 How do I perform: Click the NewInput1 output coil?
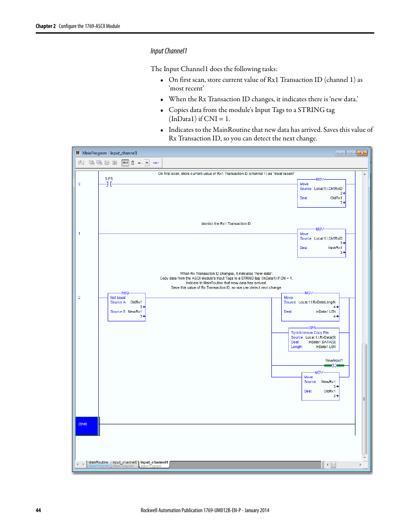[334, 365]
